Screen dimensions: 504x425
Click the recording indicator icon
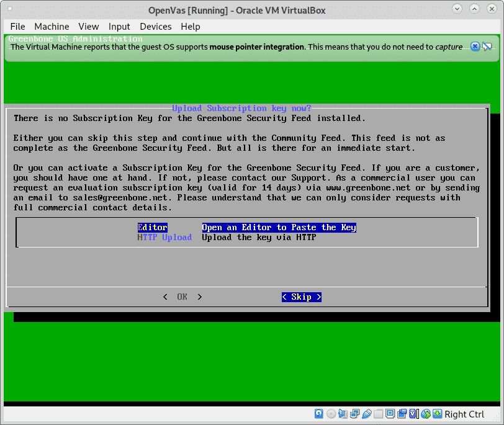pos(402,414)
